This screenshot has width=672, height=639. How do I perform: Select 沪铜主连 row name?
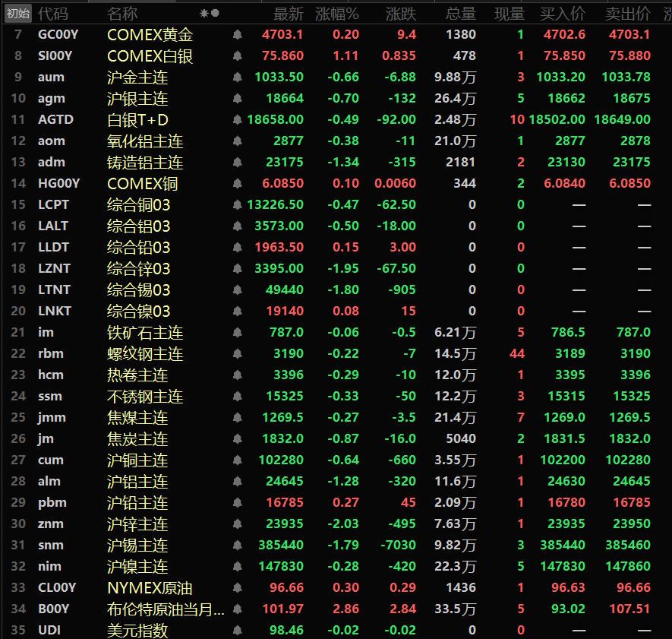coord(137,460)
